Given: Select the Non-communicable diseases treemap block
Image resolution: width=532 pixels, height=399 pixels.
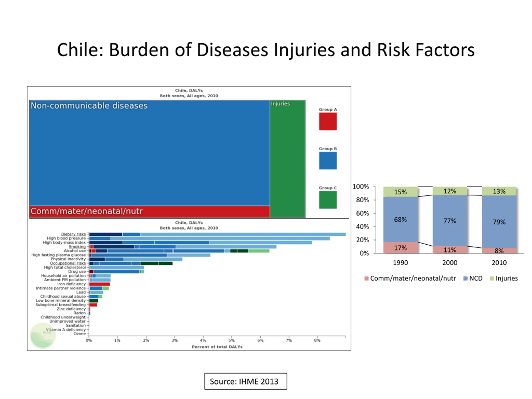Looking at the screenshot, I should (149, 153).
